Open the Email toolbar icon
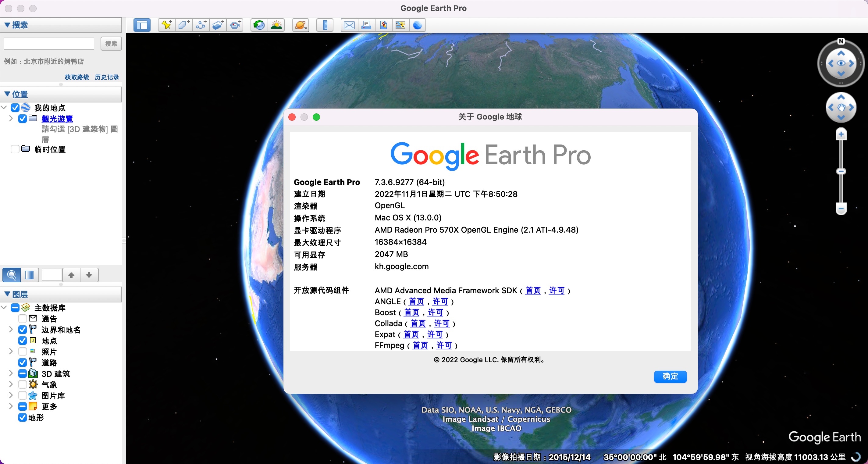 coord(349,25)
